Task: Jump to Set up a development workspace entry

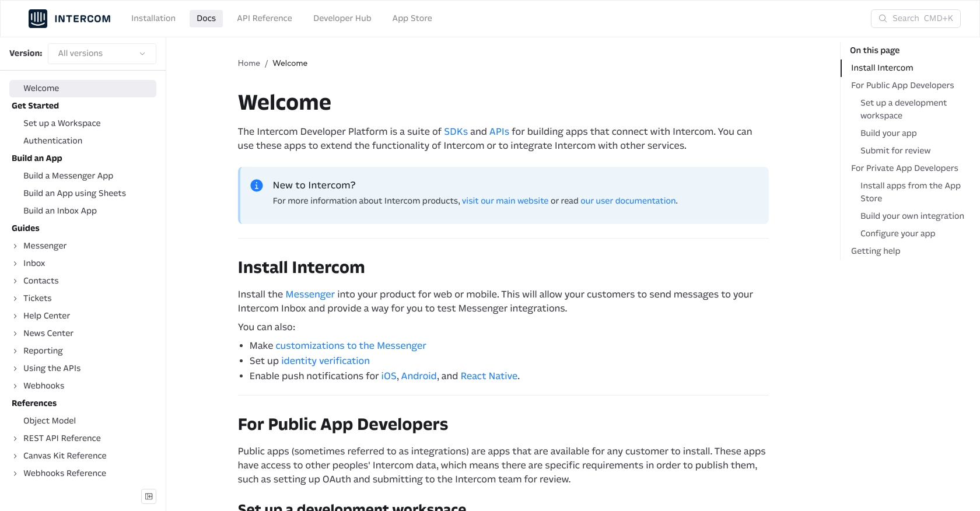Action: point(904,110)
